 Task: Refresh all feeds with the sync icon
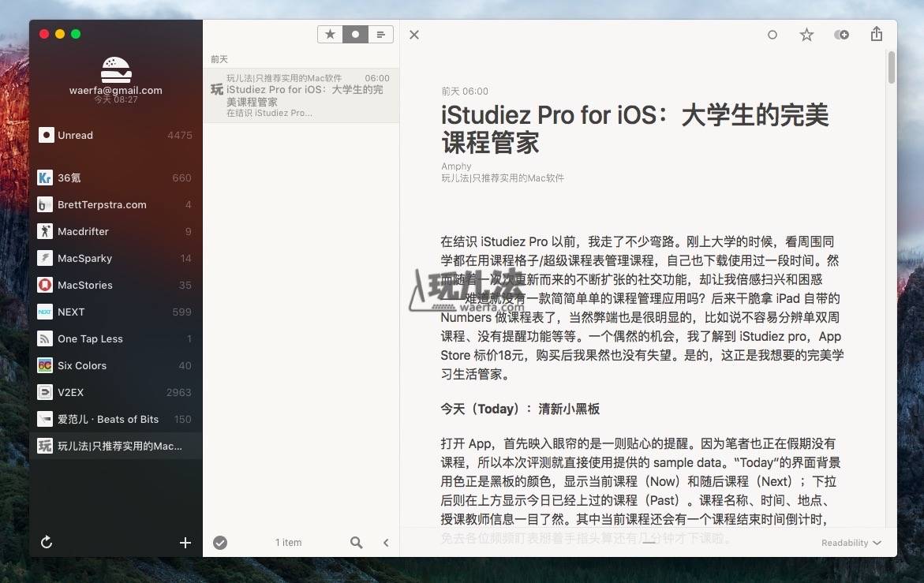[47, 542]
